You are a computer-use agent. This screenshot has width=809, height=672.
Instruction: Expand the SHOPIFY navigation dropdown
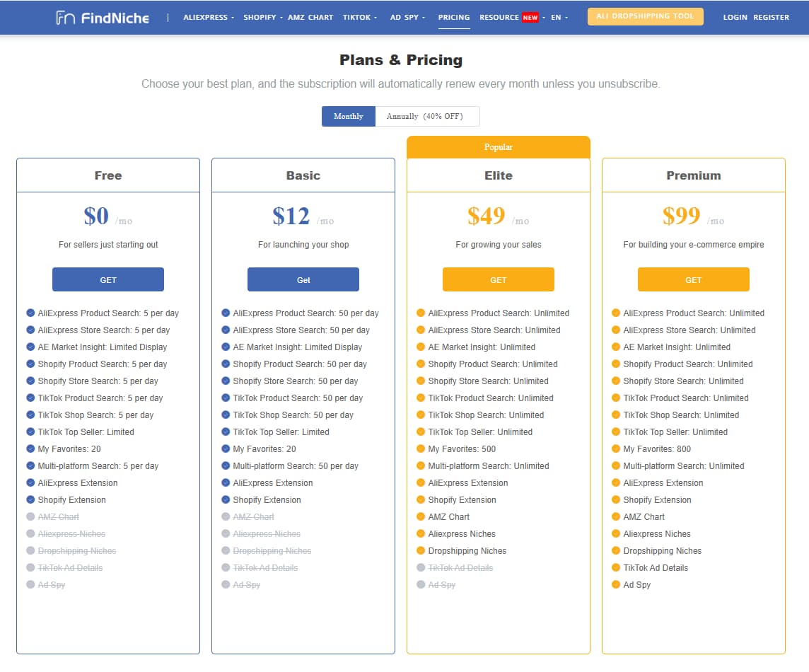pos(262,18)
